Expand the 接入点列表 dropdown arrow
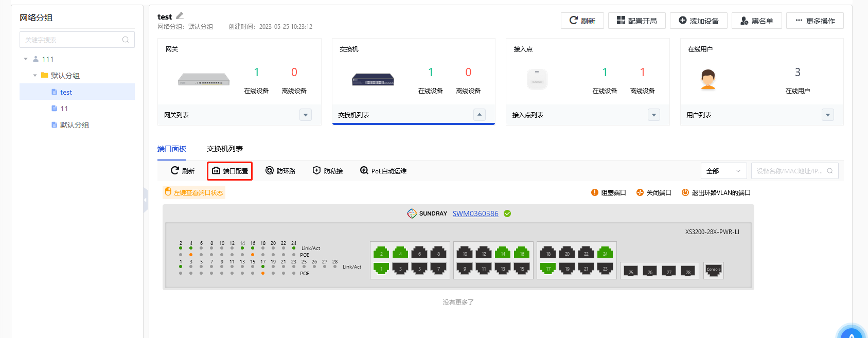868x338 pixels. pyautogui.click(x=653, y=115)
